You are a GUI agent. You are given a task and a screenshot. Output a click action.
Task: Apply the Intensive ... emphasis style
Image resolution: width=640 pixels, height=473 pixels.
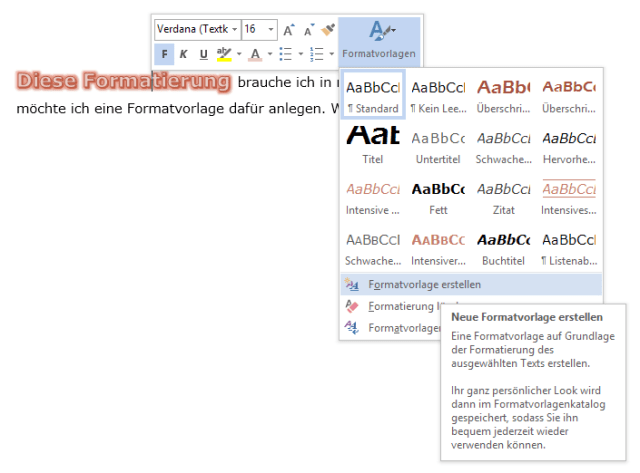tap(373, 198)
